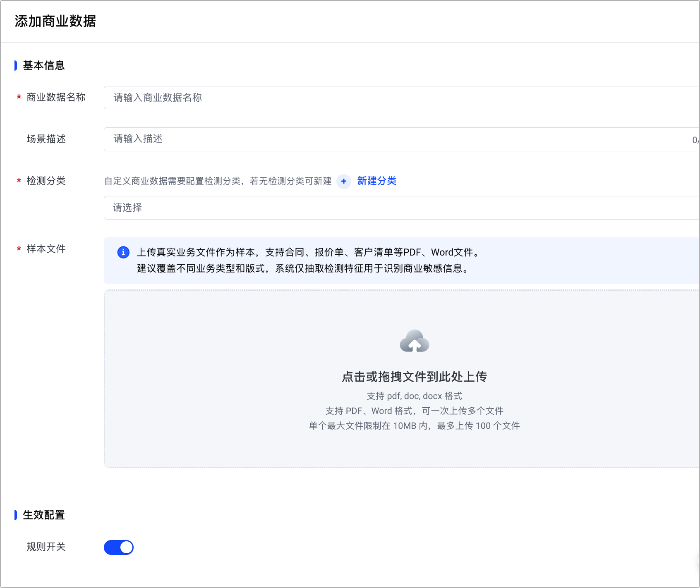Click the 商业数据名称 field label
The image size is (700, 588).
tap(56, 97)
